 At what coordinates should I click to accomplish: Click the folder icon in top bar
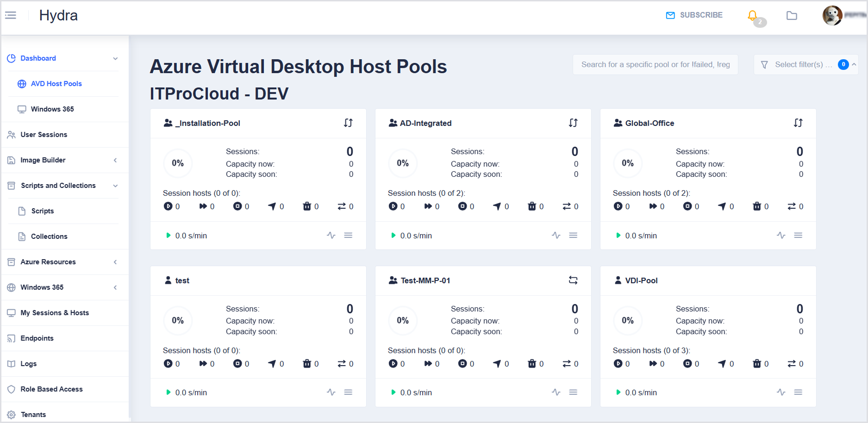[792, 16]
